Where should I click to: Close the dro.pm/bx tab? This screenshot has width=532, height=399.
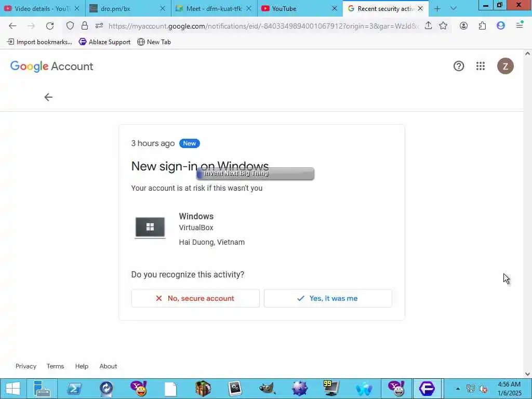(163, 9)
